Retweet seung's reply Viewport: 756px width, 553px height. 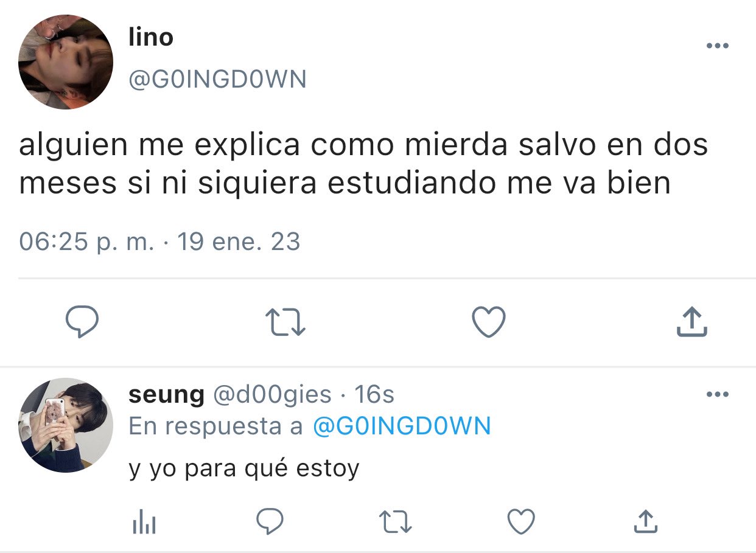396,522
